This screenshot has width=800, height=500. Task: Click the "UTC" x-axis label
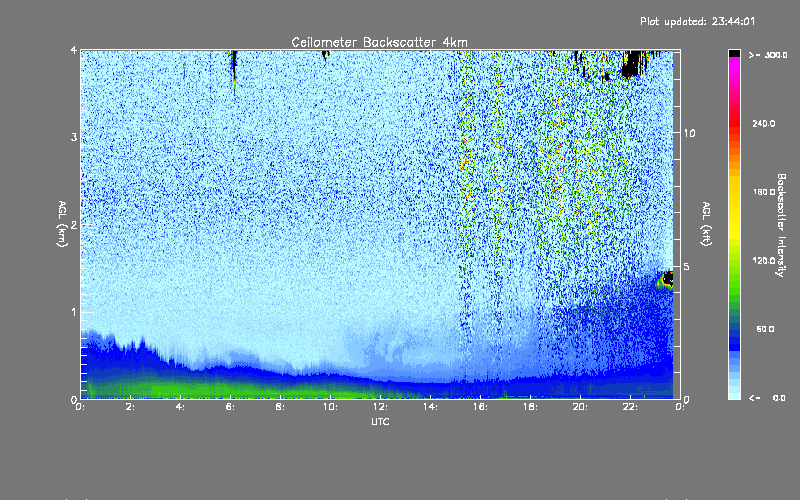pos(380,421)
